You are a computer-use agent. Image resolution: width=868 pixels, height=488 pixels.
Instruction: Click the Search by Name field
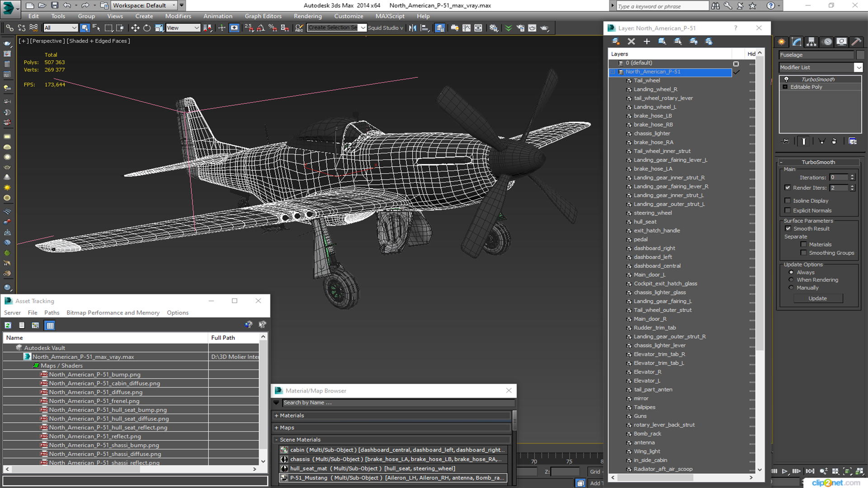coord(398,403)
